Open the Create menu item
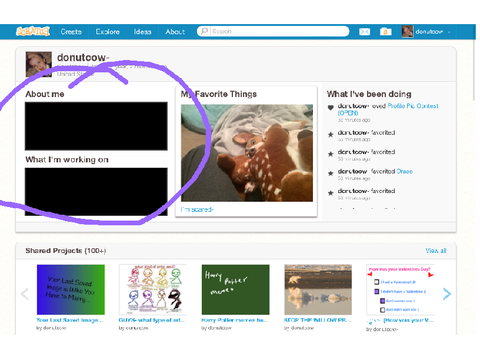The height and width of the screenshot is (360, 480). coord(71,32)
